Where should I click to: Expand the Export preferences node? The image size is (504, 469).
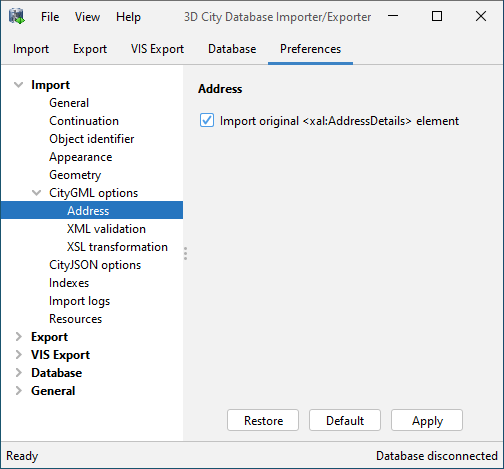tap(19, 337)
